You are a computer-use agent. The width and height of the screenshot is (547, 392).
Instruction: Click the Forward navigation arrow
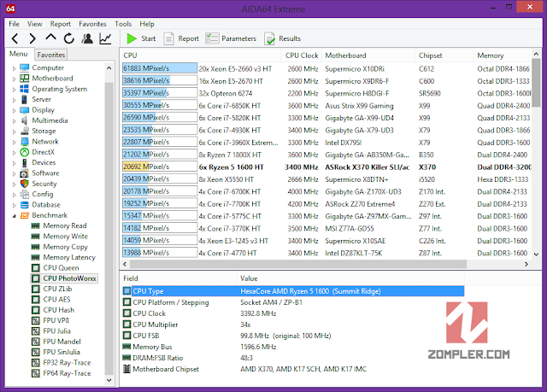[32, 38]
